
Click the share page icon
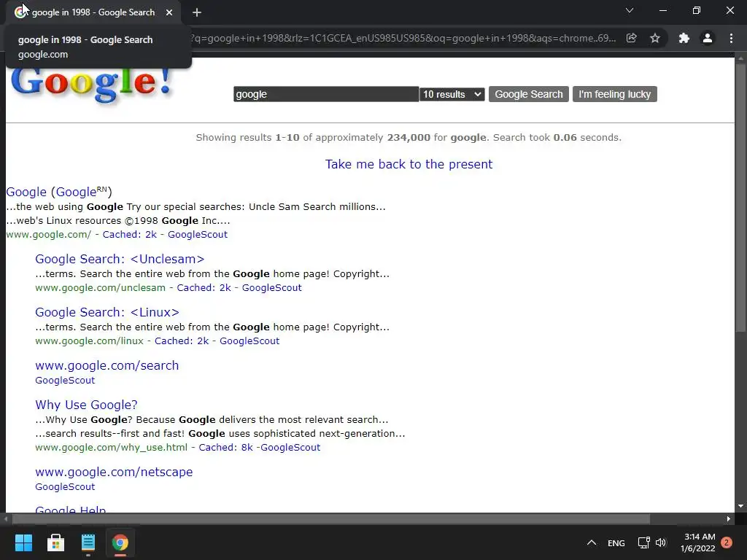pyautogui.click(x=631, y=38)
